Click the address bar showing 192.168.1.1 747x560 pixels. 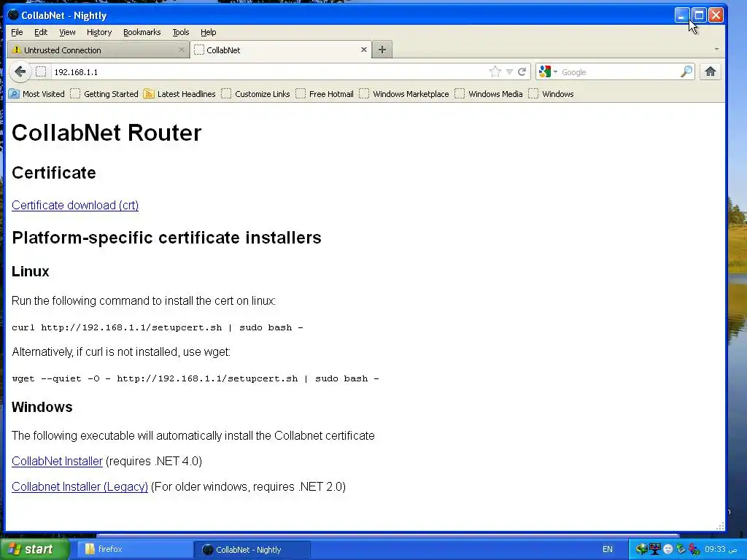[269, 72]
